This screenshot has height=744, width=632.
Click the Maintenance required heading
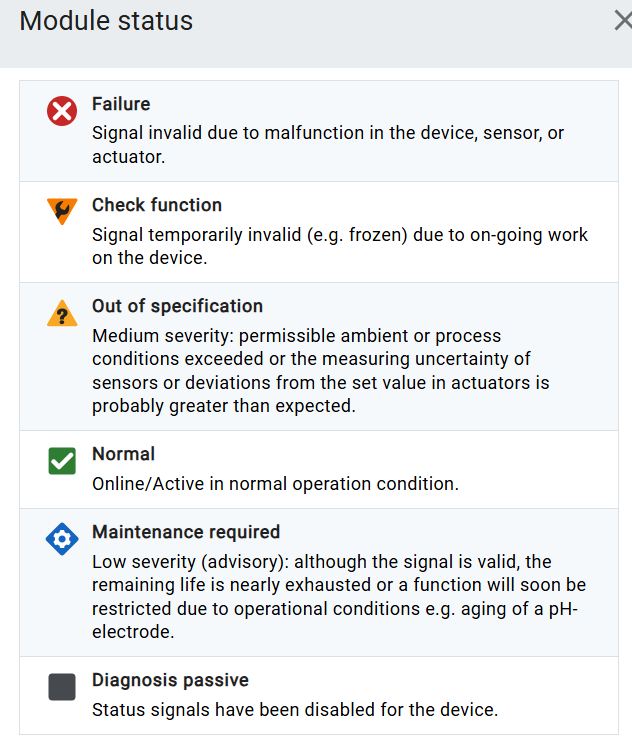point(186,532)
